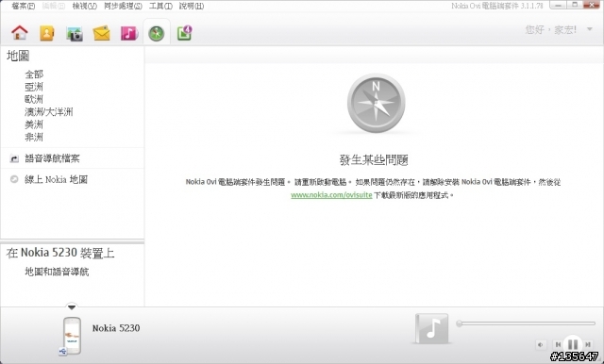Click 在 Nokia 5230 裝置上 heading

(60, 253)
